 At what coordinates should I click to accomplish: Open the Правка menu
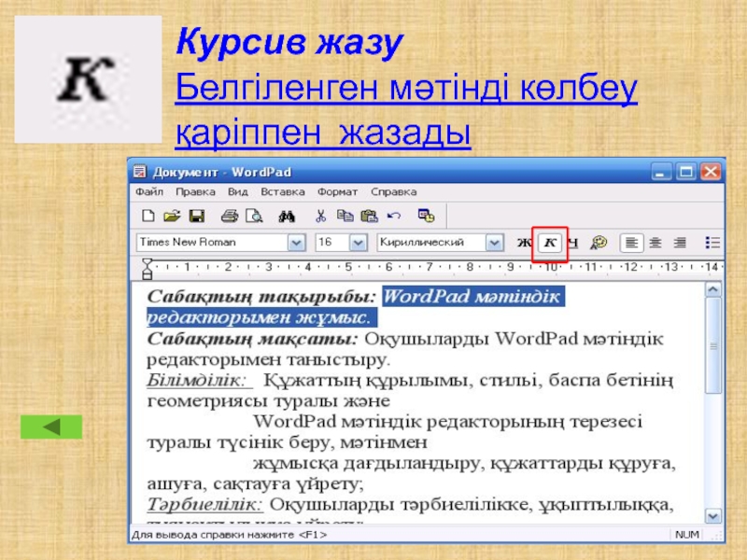point(195,192)
